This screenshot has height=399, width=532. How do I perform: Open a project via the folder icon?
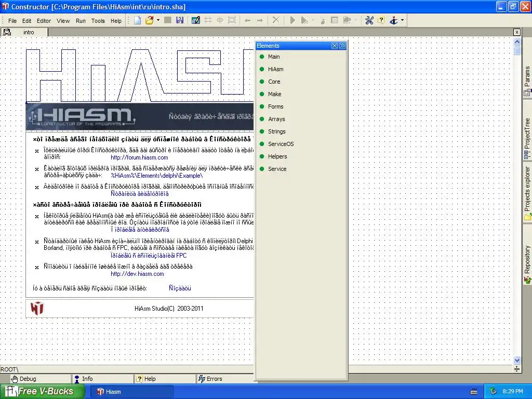click(149, 20)
